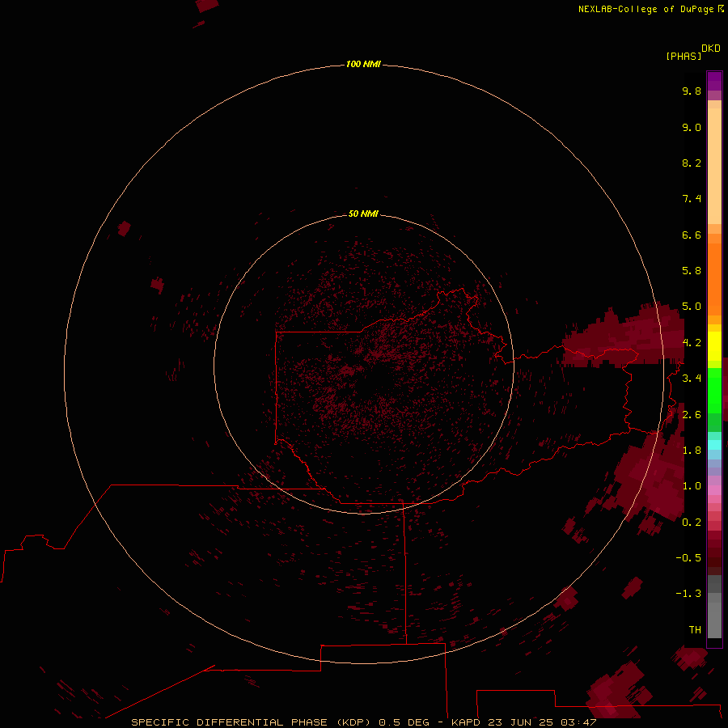Click the 50 NMI range ring label
728x728 pixels.
363,214
